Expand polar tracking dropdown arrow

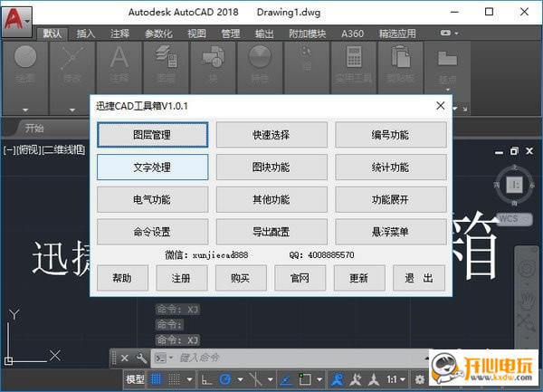pyautogui.click(x=241, y=379)
